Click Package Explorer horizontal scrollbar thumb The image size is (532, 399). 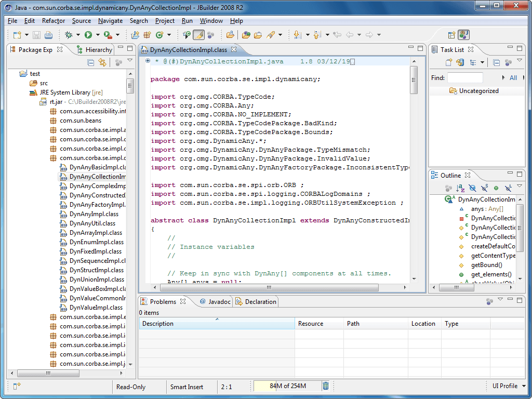click(x=48, y=373)
